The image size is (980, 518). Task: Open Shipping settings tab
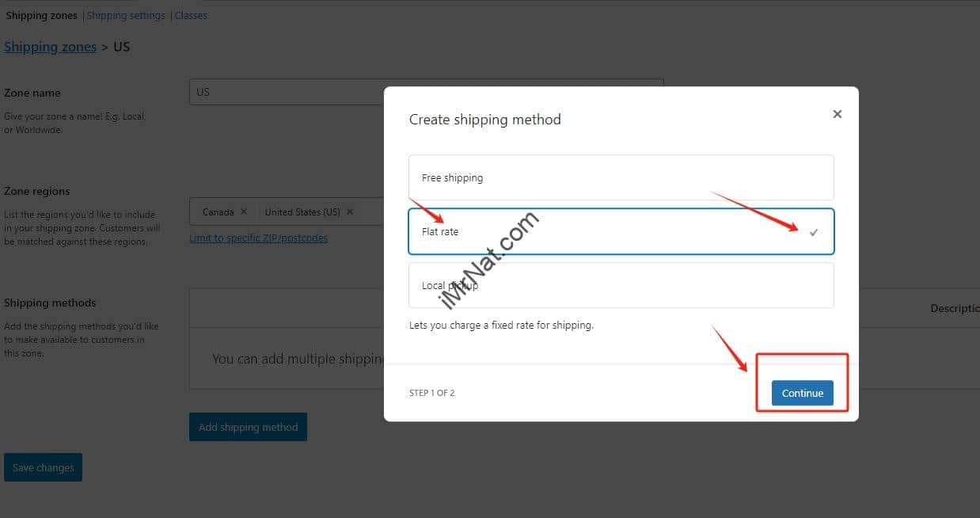pyautogui.click(x=126, y=15)
